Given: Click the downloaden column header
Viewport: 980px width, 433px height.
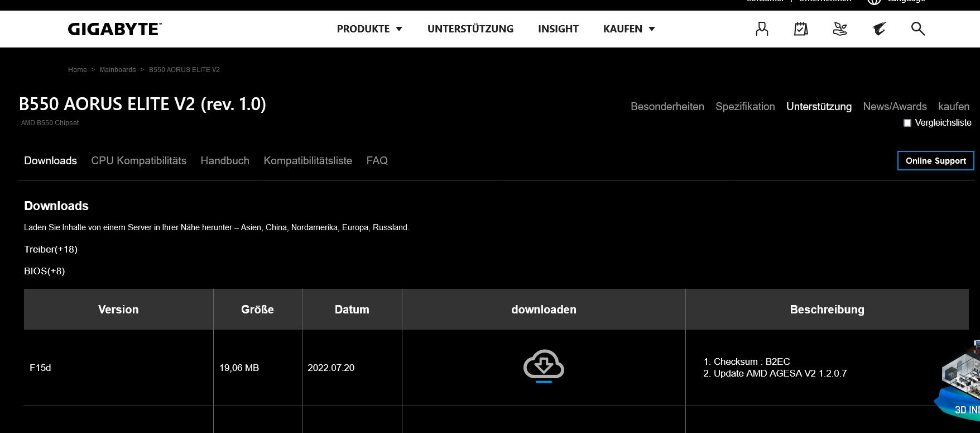Looking at the screenshot, I should (544, 310).
